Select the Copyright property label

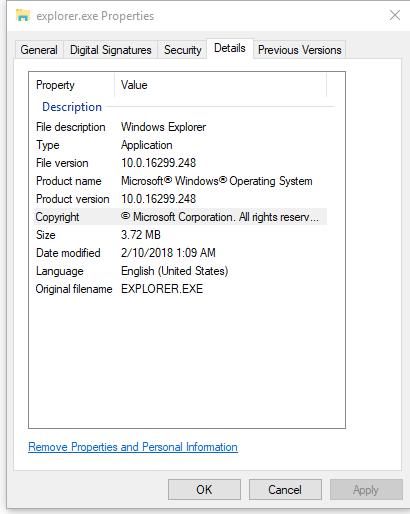click(57, 217)
